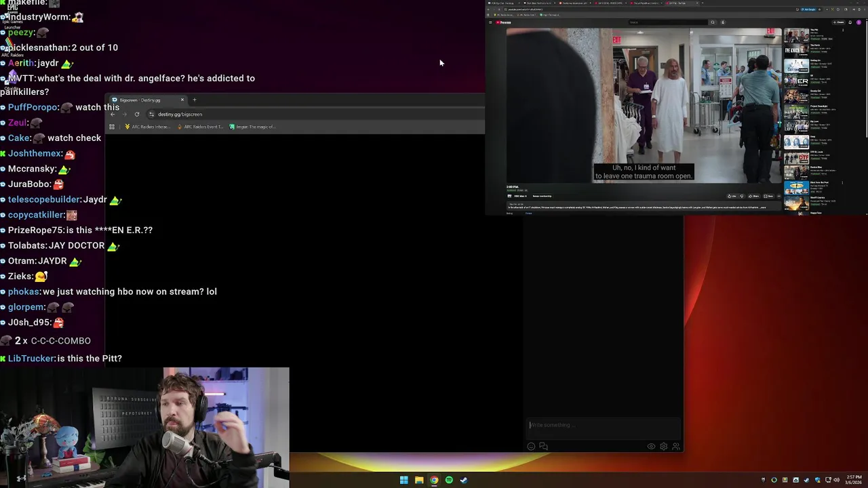
Task: Open Spotify from the taskbar
Action: [449, 480]
